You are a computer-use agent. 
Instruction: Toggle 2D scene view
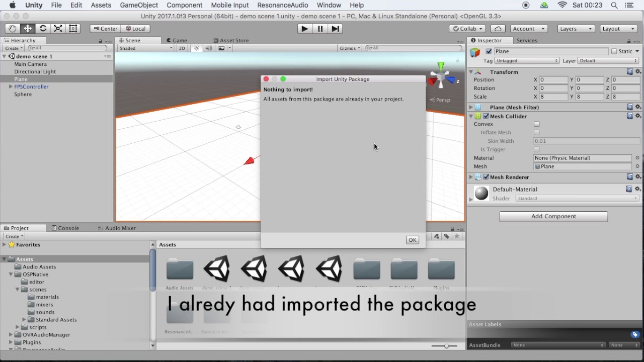pos(182,48)
